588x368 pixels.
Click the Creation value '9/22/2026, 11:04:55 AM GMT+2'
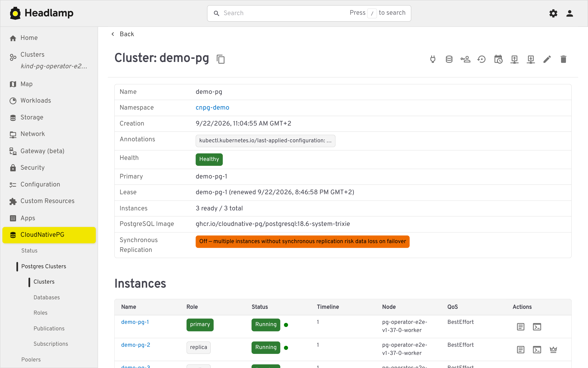tap(243, 124)
